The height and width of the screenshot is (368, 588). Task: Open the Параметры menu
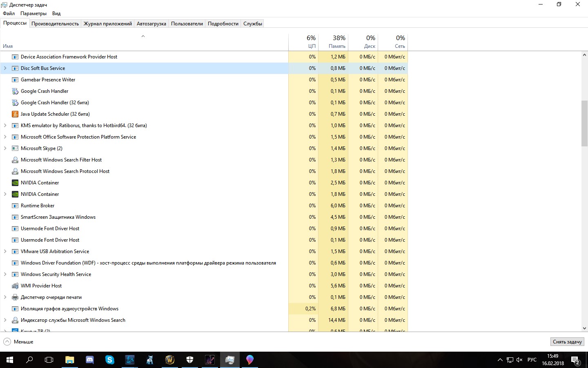(33, 13)
